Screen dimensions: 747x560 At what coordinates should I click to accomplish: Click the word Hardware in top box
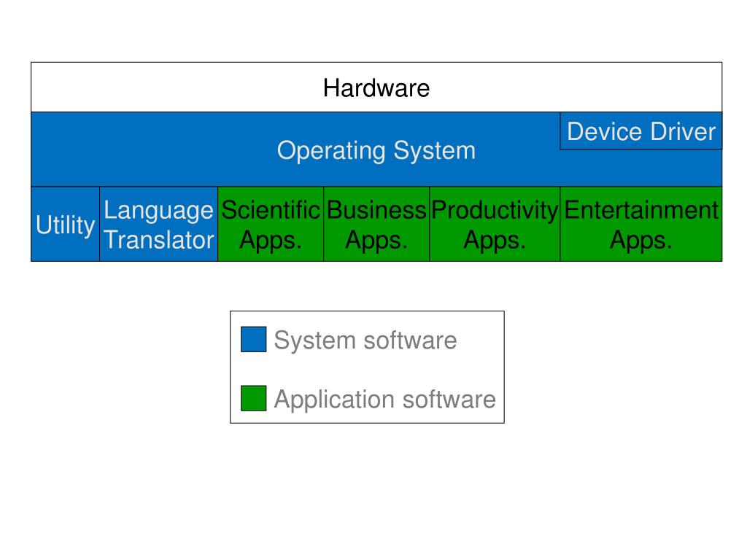[376, 88]
